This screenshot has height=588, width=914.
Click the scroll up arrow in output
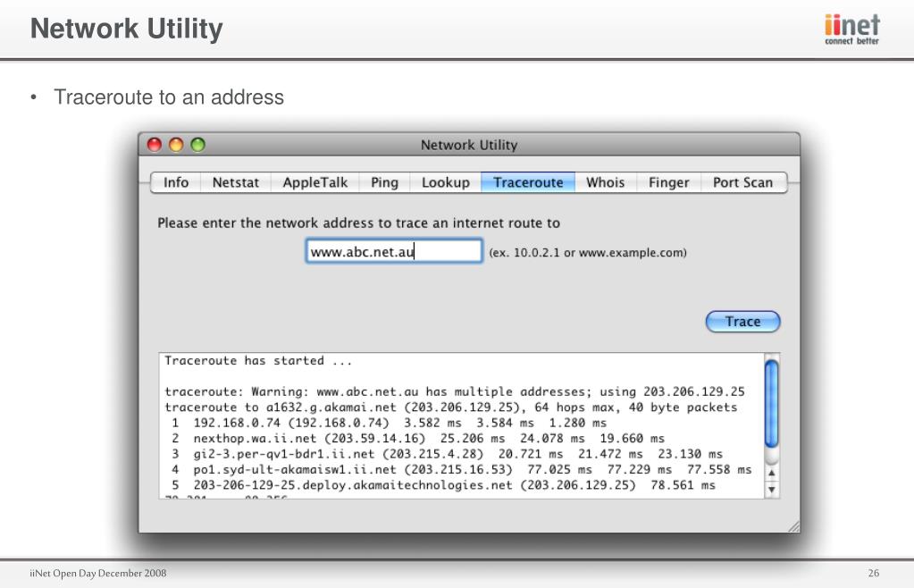pyautogui.click(x=771, y=474)
